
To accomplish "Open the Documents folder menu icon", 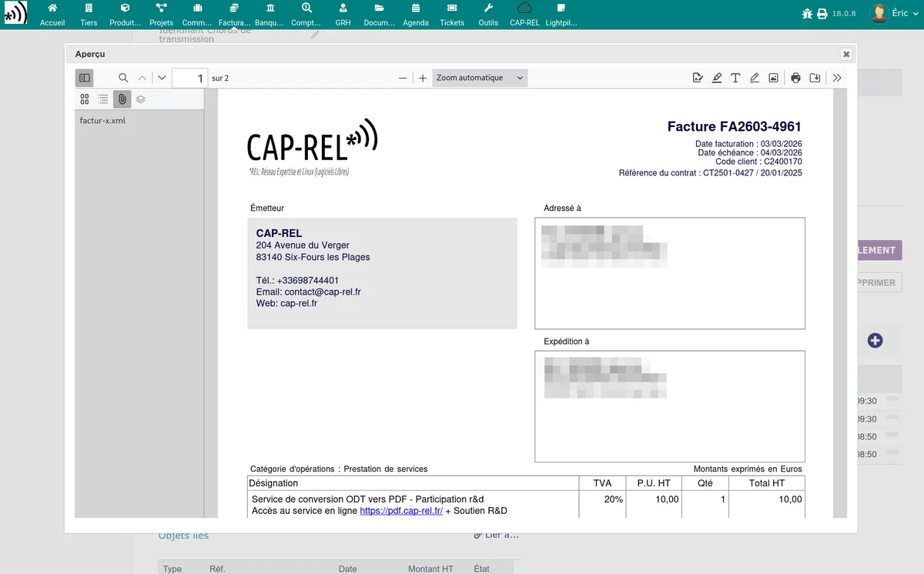I will (379, 8).
